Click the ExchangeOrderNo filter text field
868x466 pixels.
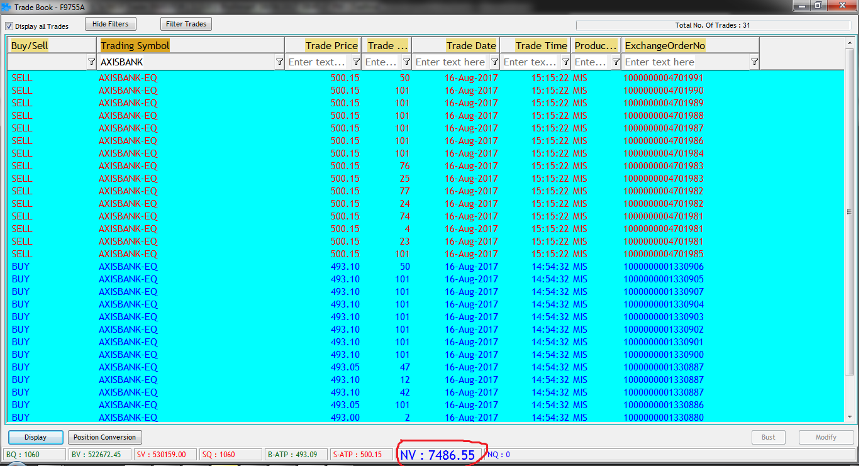tap(686, 62)
